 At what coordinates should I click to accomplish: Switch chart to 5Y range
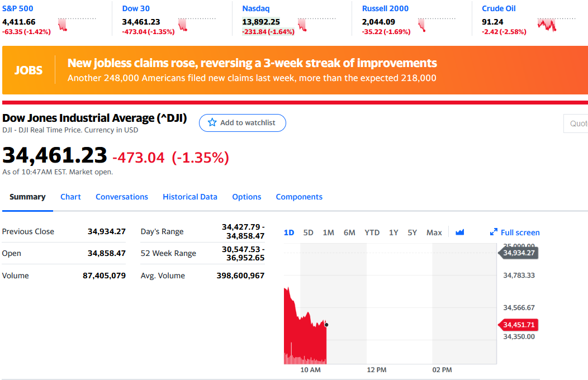412,232
